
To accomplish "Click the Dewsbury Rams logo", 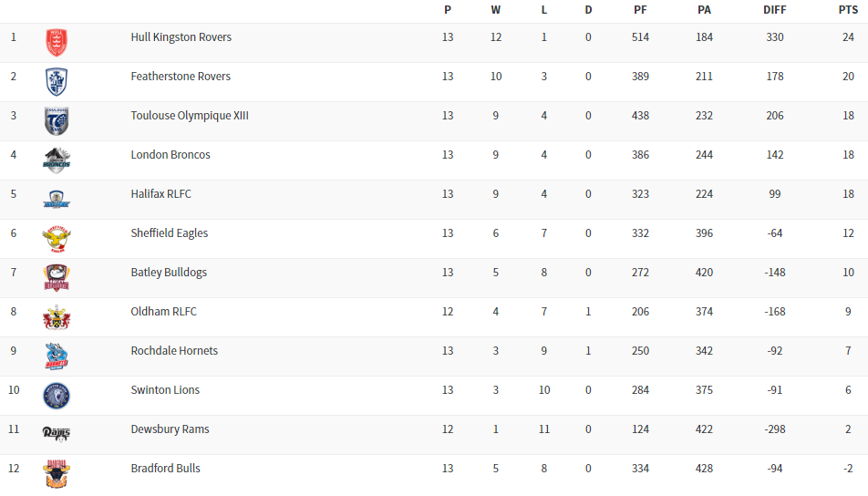I will pyautogui.click(x=57, y=433).
